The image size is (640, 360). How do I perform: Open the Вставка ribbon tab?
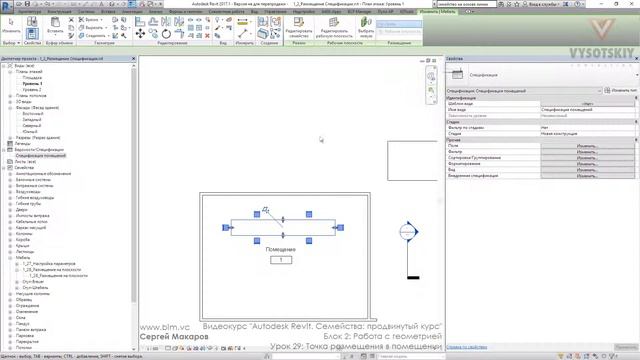pos(108,11)
